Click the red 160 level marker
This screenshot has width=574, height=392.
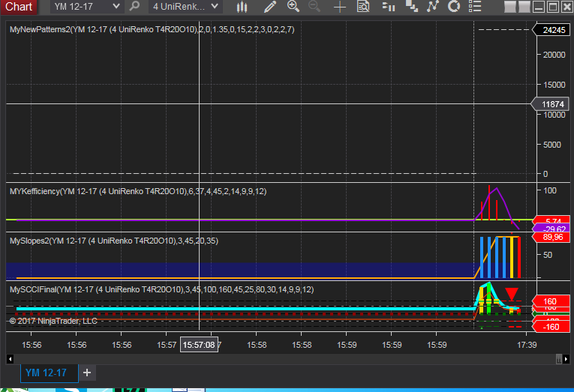click(x=551, y=301)
